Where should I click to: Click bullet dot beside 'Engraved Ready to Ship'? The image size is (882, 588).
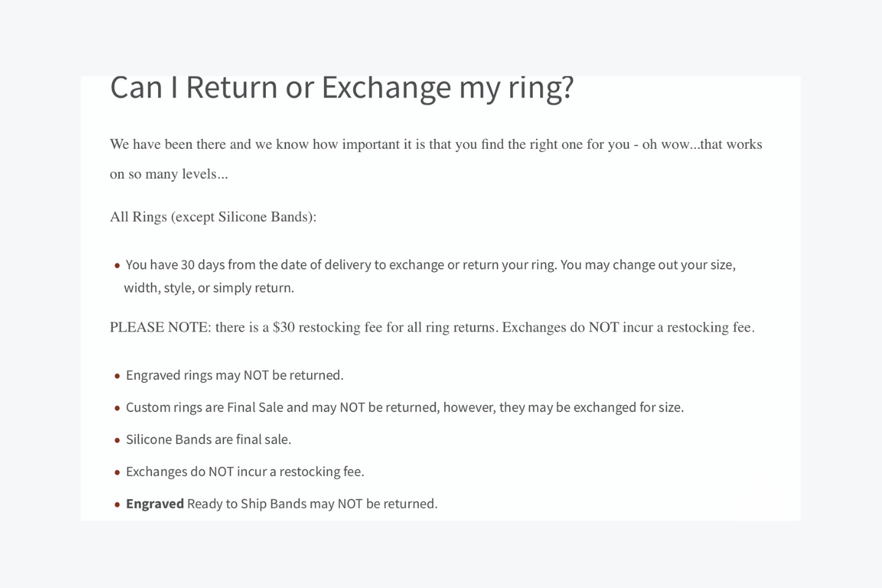117,505
